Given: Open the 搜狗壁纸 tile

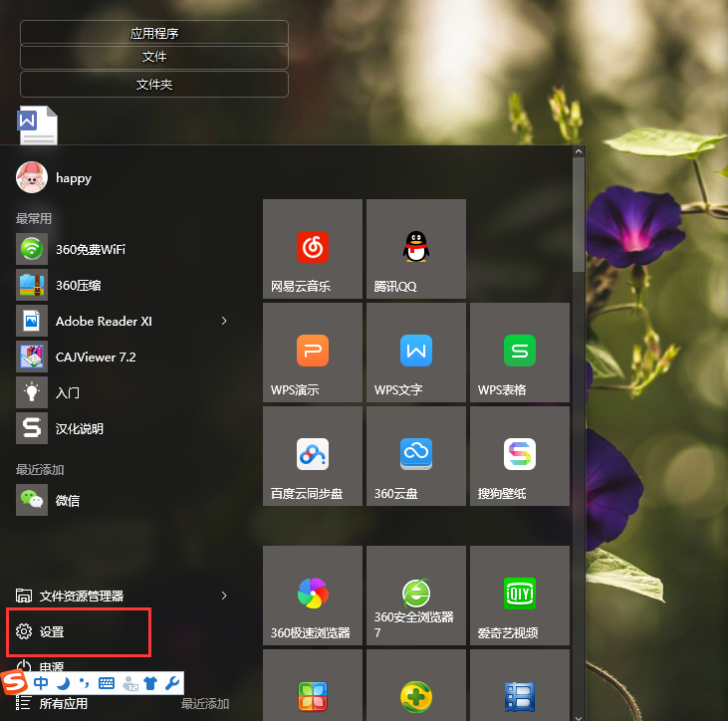Looking at the screenshot, I should (x=520, y=456).
